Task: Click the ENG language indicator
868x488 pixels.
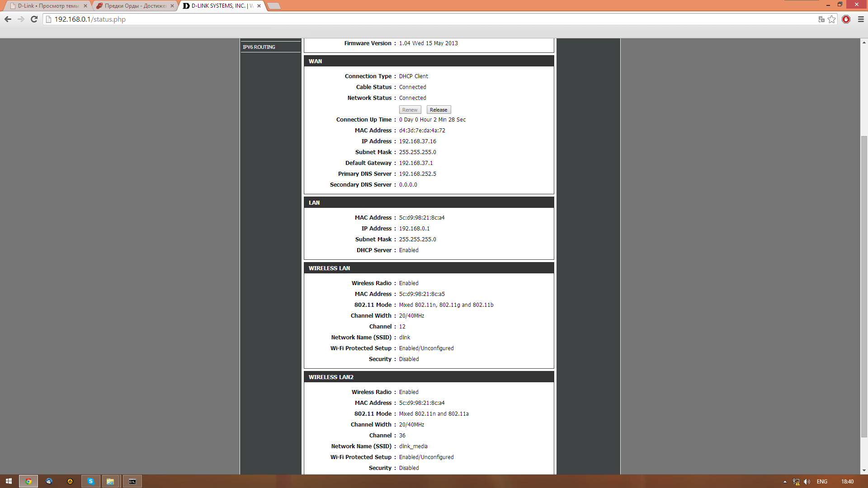Action: pyautogui.click(x=822, y=482)
